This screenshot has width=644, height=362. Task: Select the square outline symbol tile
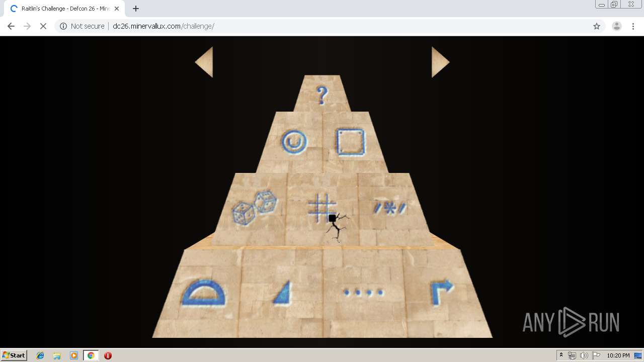click(350, 142)
